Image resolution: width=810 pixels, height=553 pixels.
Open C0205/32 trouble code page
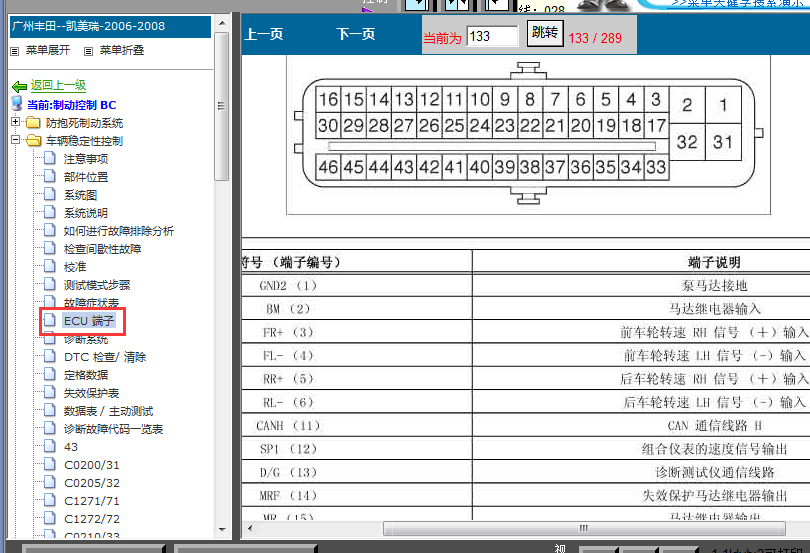tap(92, 483)
